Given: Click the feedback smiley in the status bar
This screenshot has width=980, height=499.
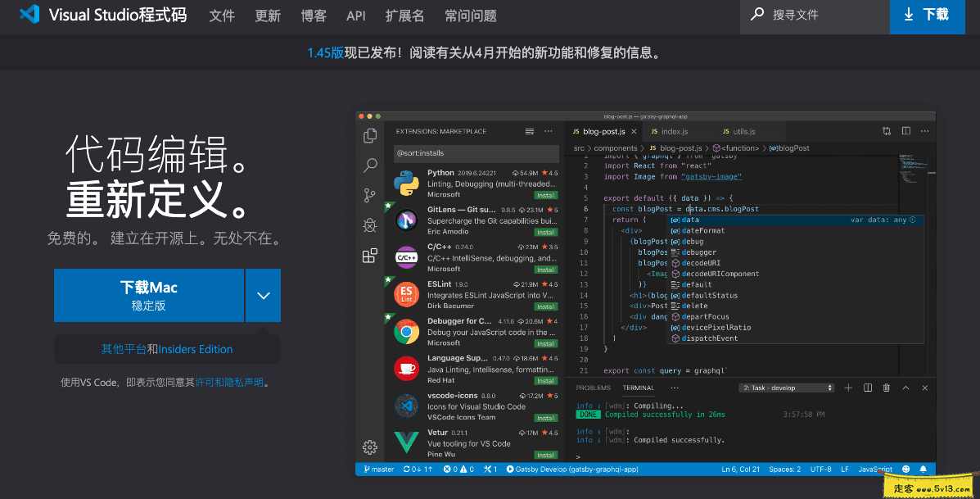Looking at the screenshot, I should pos(905,469).
